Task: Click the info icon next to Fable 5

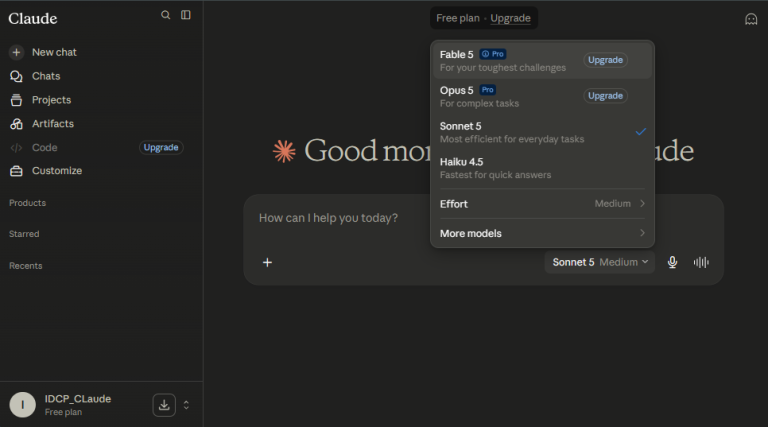Action: [485, 54]
